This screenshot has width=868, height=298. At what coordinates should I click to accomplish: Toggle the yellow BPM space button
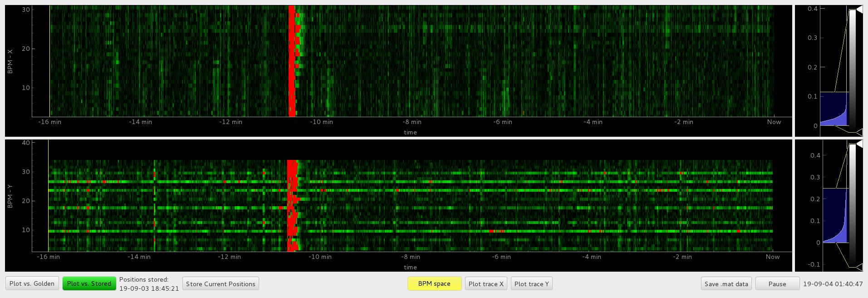pos(434,283)
